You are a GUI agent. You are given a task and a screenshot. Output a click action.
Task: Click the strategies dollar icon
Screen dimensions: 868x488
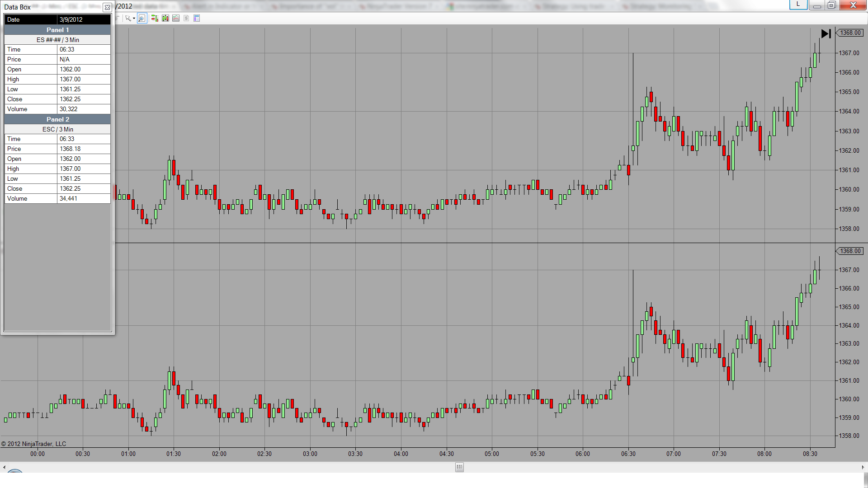186,19
